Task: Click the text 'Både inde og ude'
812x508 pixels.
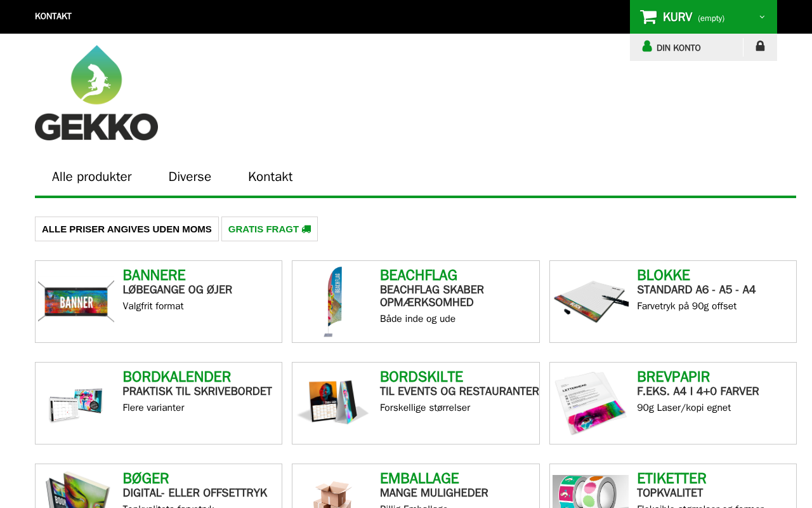Action: click(x=417, y=319)
